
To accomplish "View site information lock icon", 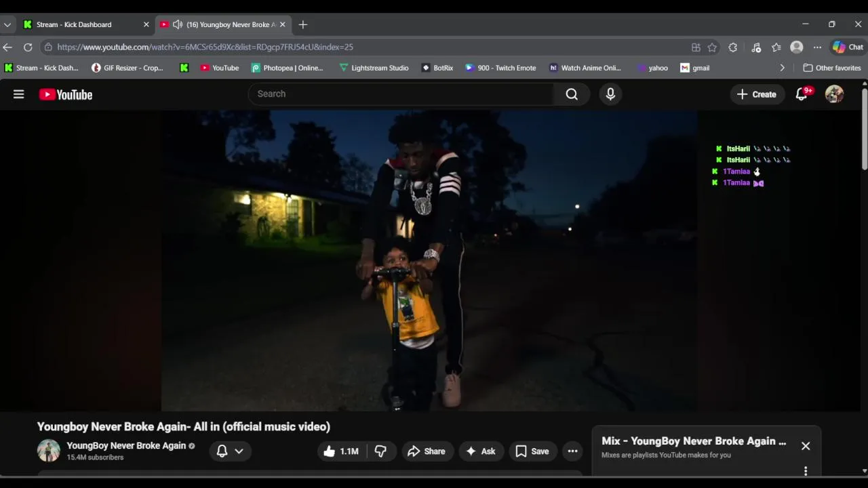I will pyautogui.click(x=48, y=47).
